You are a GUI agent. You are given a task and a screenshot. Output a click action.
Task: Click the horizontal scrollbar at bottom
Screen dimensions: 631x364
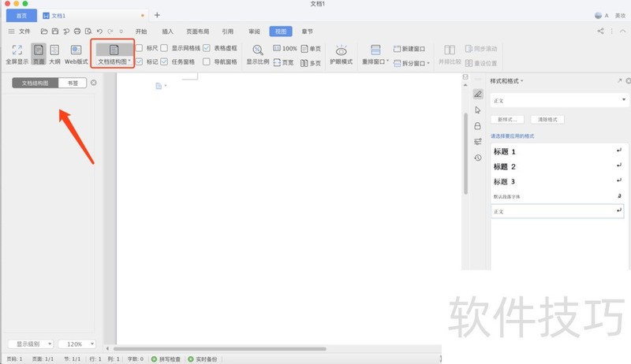point(221,348)
